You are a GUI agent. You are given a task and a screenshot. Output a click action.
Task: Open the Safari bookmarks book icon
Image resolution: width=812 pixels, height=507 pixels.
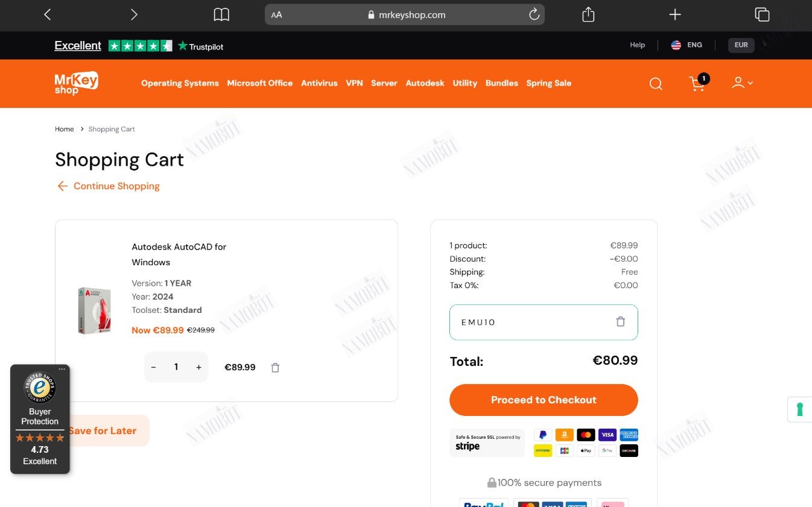[x=221, y=15]
